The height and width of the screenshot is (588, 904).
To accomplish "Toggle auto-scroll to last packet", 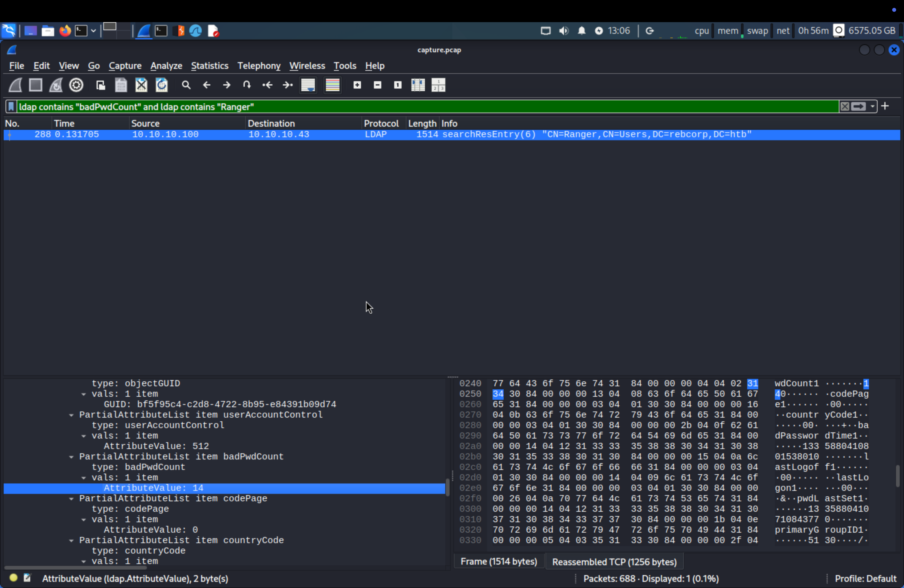I will [308, 85].
